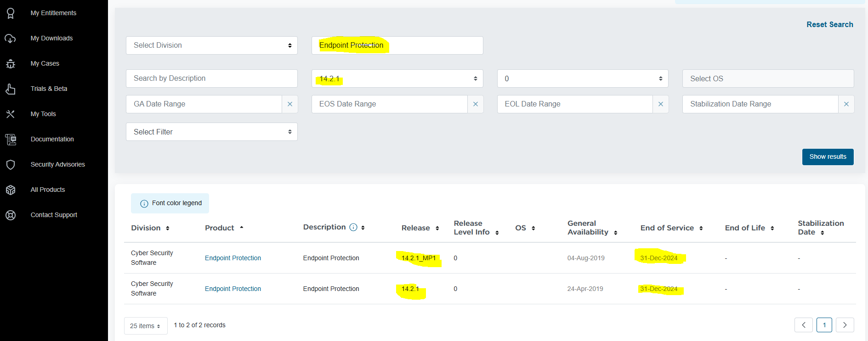Click the Contact Support lifebuoy icon

coord(11,215)
